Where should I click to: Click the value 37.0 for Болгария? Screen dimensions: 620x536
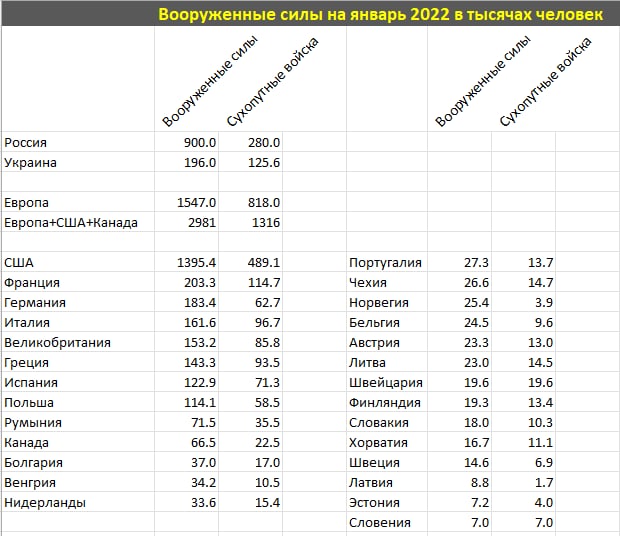click(x=203, y=462)
